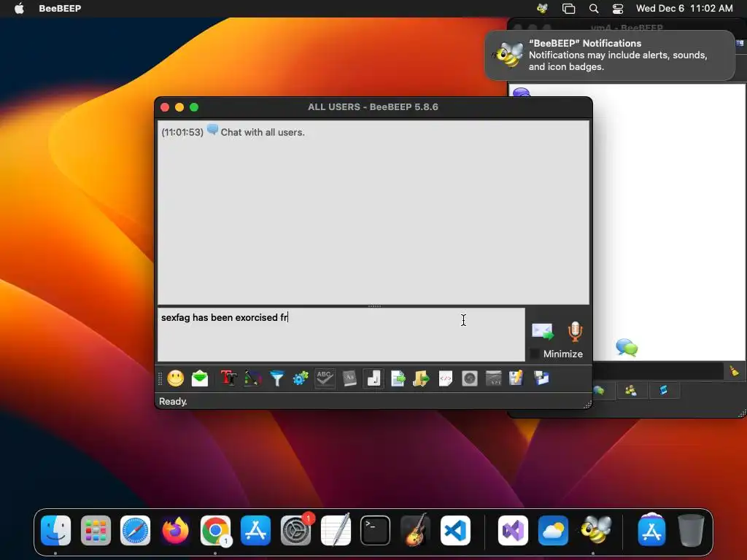Open Spotlight search in menu bar
The width and height of the screenshot is (747, 560).
coord(594,8)
